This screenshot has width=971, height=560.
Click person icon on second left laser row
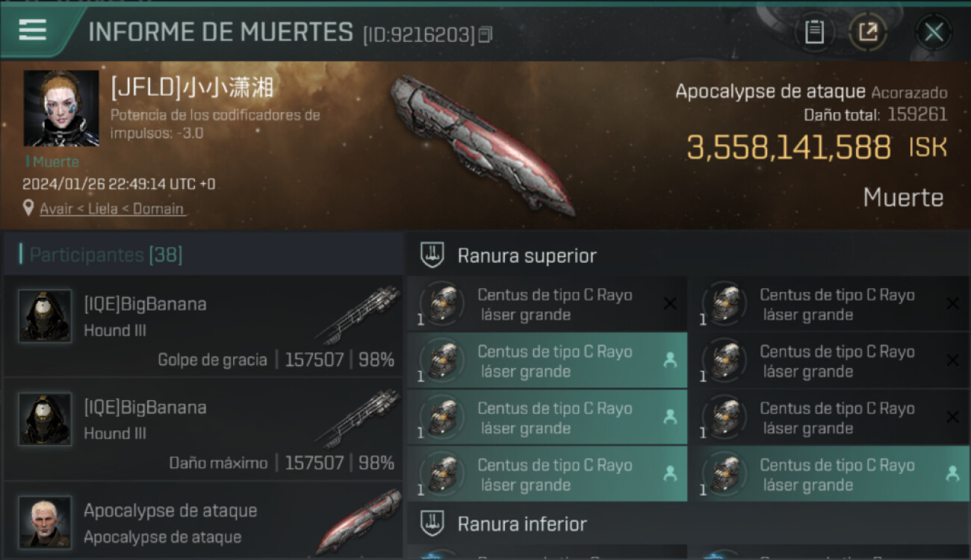coord(670,360)
